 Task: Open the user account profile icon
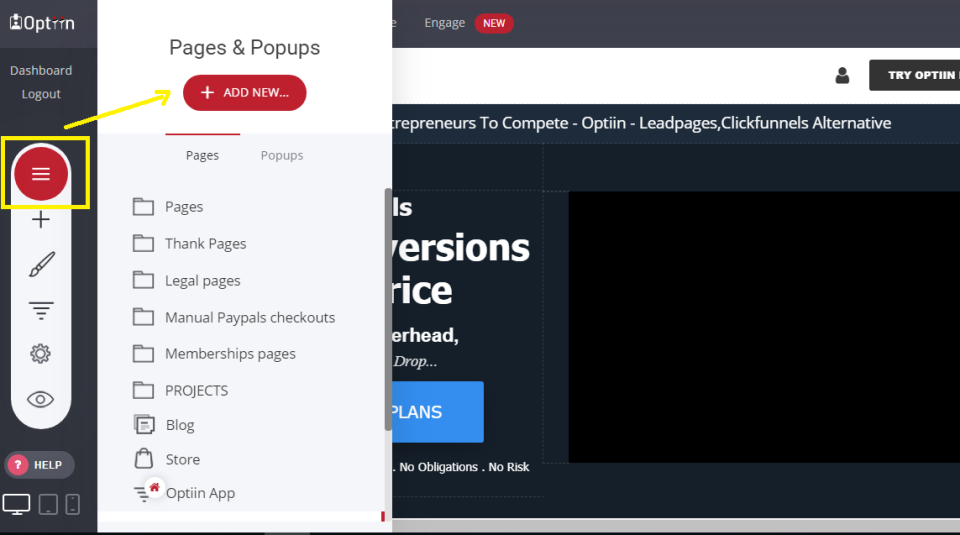coord(842,75)
